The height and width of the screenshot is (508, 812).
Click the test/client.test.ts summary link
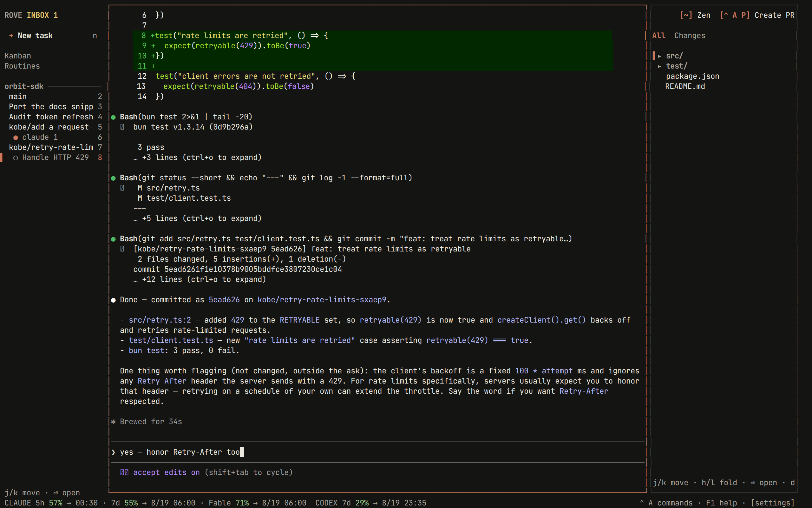(171, 340)
